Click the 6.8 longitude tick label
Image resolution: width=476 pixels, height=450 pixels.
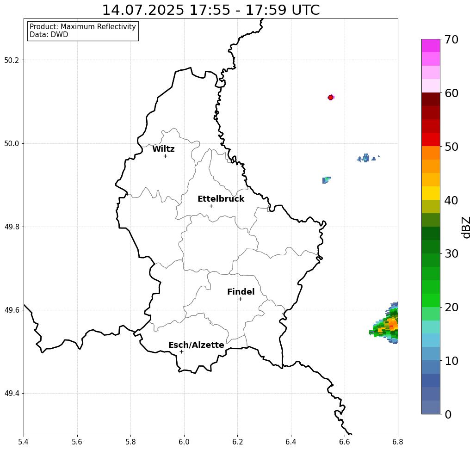pyautogui.click(x=398, y=442)
